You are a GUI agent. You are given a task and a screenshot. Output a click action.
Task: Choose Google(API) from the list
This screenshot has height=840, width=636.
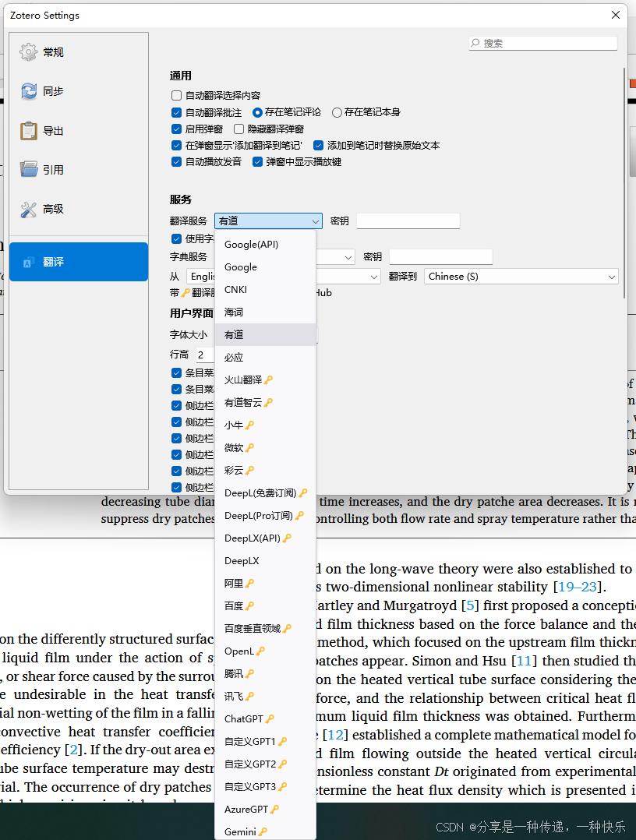pyautogui.click(x=265, y=245)
